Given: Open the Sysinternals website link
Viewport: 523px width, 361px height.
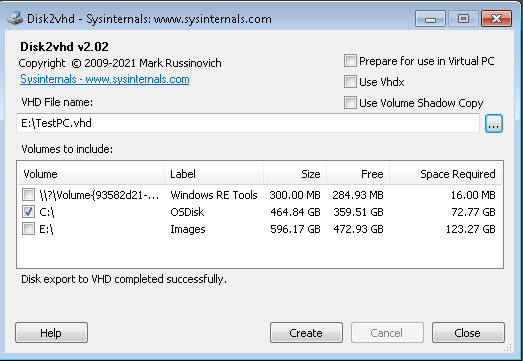Looking at the screenshot, I should [x=105, y=79].
